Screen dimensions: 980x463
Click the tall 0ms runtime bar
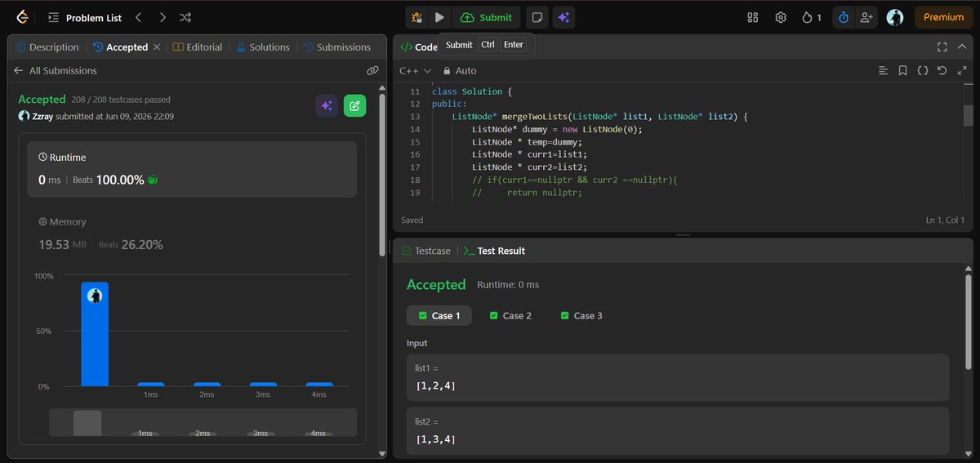coord(95,334)
